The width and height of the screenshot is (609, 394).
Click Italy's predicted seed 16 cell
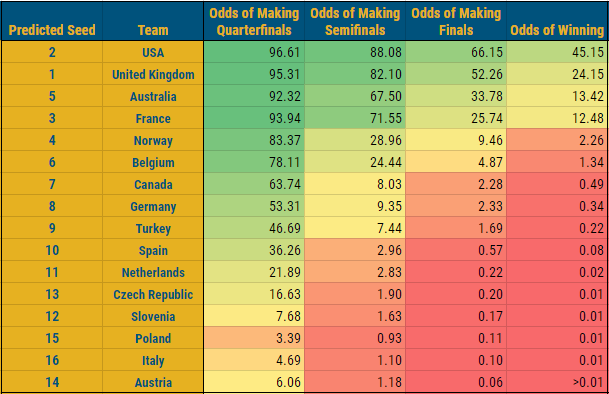click(x=52, y=360)
